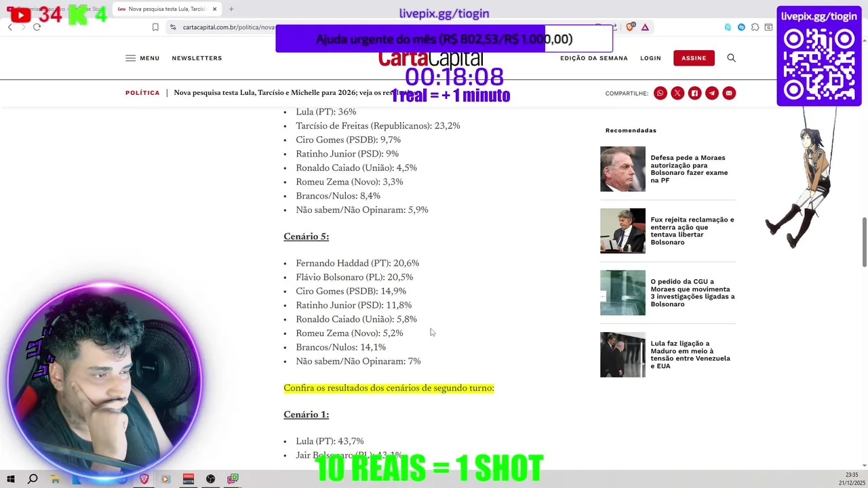The height and width of the screenshot is (488, 868).
Task: Open Windows taskbar search
Action: pos(33,479)
